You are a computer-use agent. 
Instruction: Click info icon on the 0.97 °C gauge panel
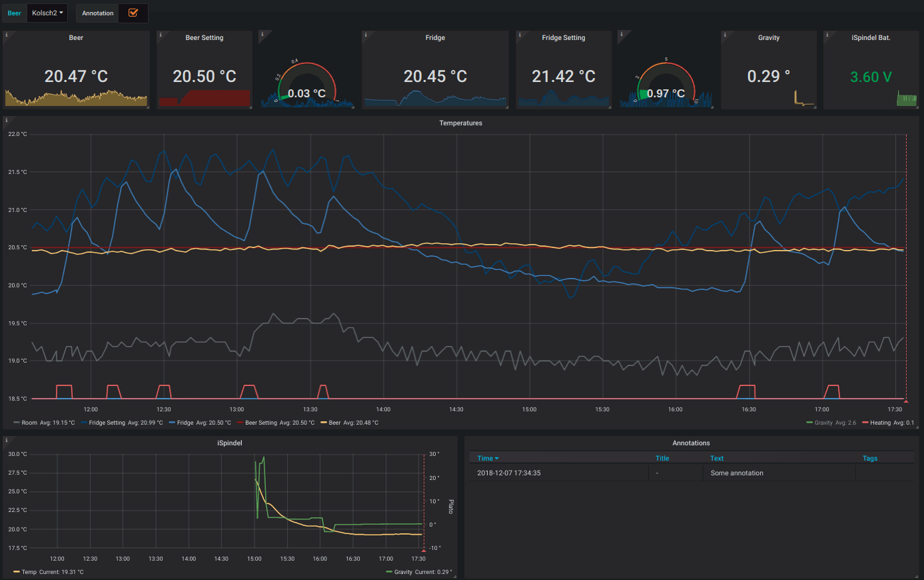(x=622, y=35)
